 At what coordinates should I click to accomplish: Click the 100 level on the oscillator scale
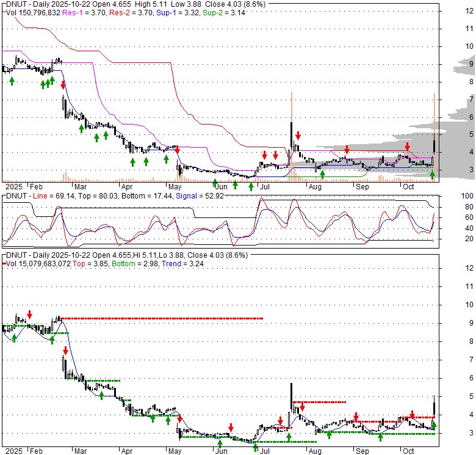tap(468, 196)
